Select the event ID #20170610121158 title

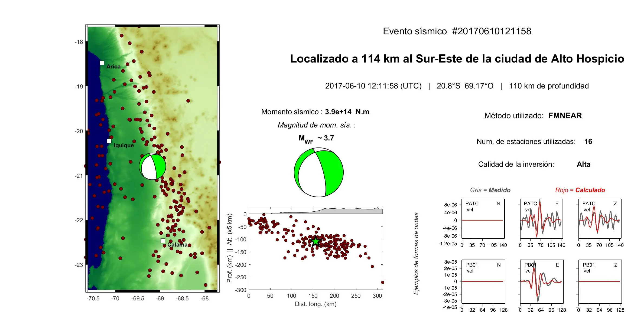click(492, 31)
